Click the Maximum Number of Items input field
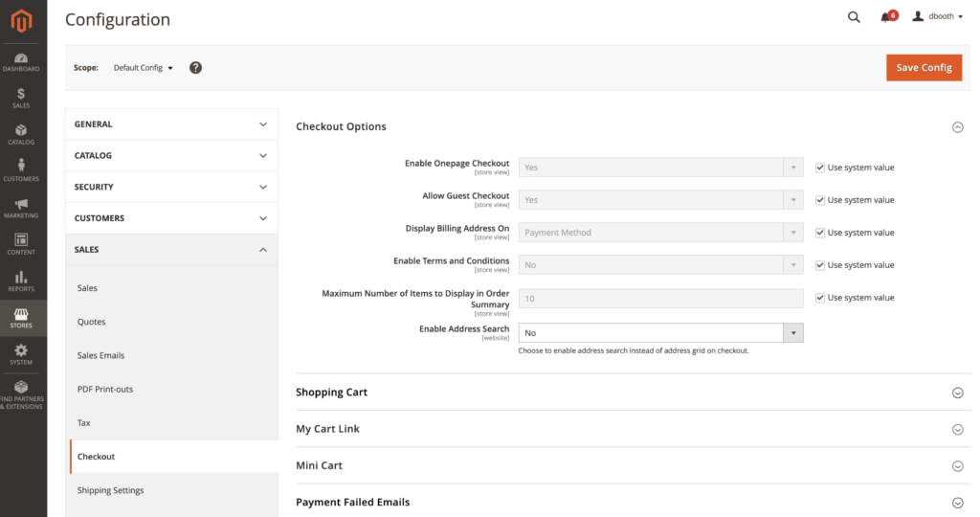980x517 pixels. tap(660, 299)
